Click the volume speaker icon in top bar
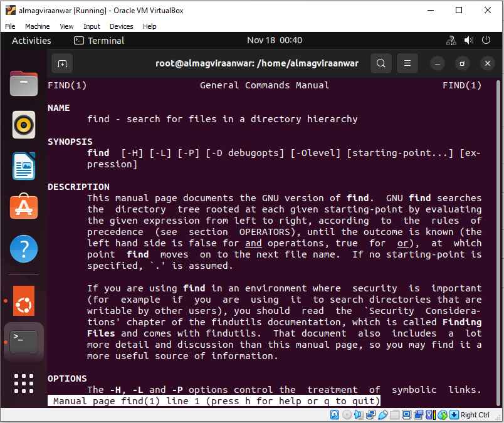Screen dimensions: 504x423 pyautogui.click(x=469, y=41)
